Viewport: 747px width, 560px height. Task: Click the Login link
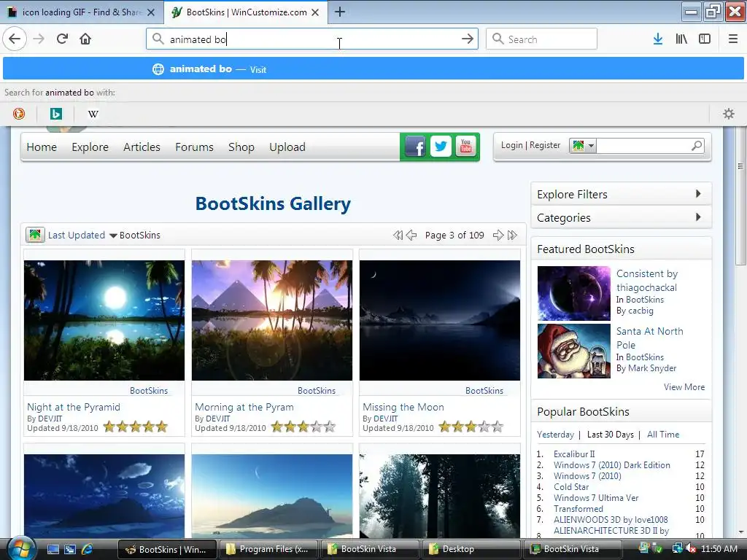coord(511,145)
